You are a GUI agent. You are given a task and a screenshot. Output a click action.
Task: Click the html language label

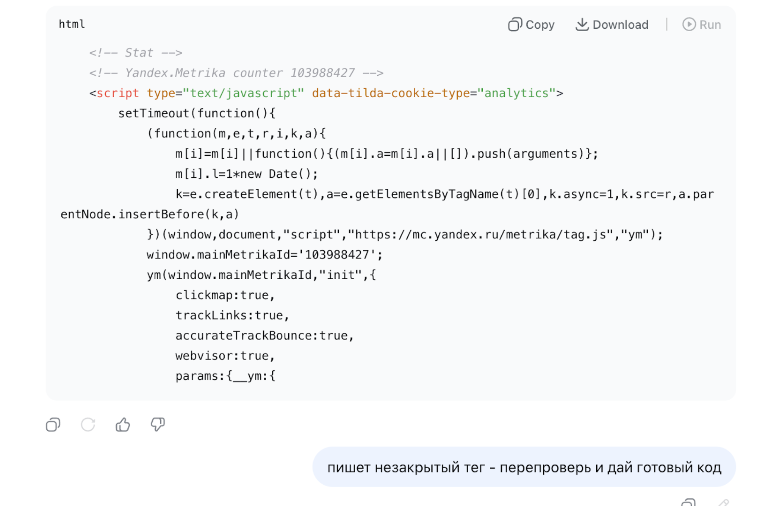[x=72, y=24]
